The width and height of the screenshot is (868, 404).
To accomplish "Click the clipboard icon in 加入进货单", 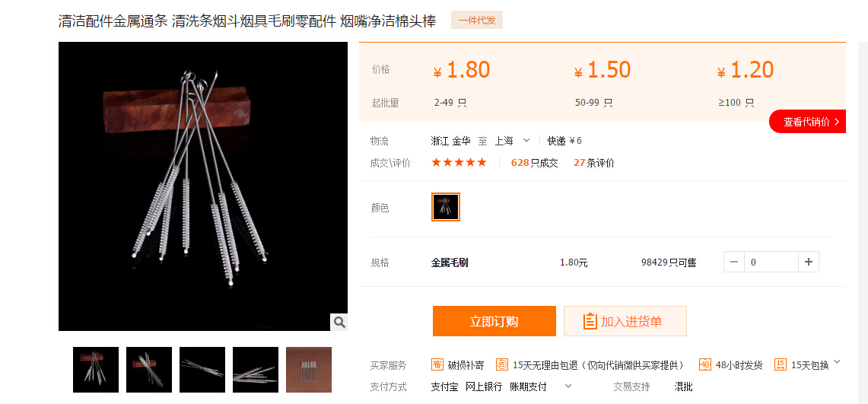I will pos(590,321).
